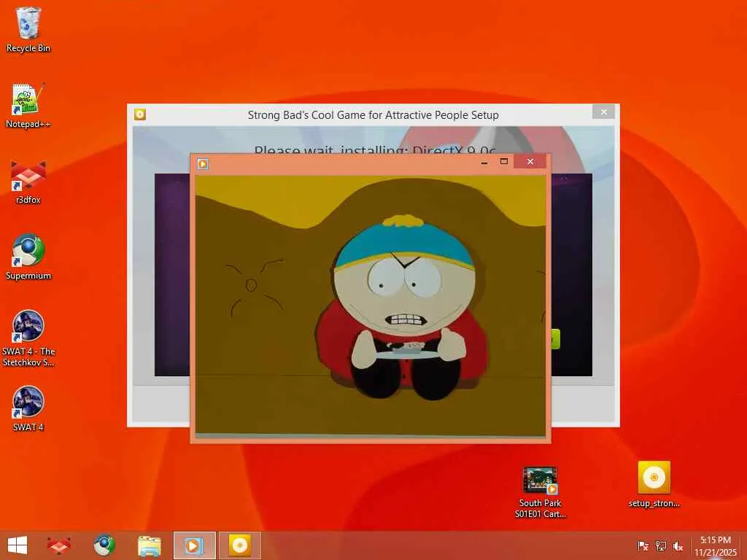Show the calendar from the 5:15 PM clock

[715, 545]
